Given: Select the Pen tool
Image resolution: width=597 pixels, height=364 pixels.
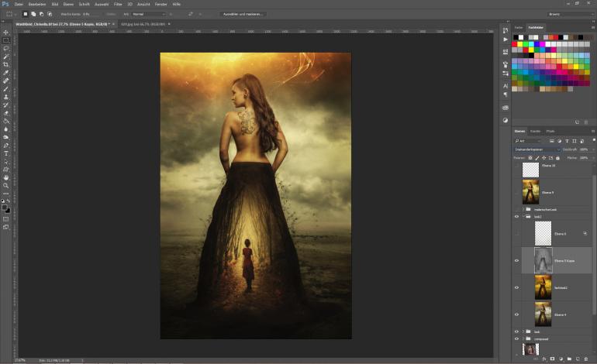Looking at the screenshot, I should click(x=6, y=146).
